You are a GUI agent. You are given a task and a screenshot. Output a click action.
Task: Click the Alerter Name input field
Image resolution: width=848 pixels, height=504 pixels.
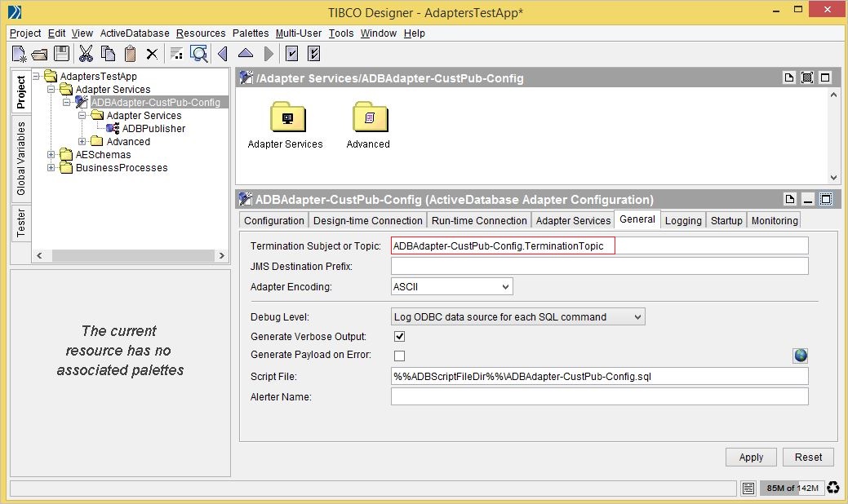pos(600,397)
